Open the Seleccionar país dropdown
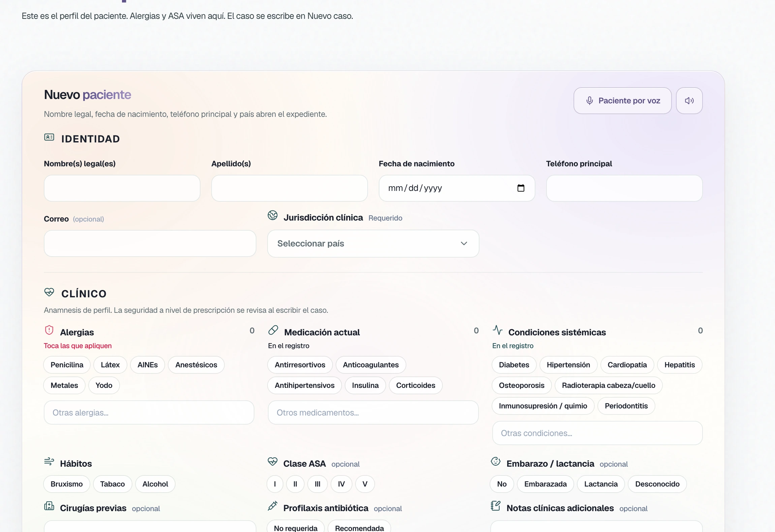The height and width of the screenshot is (532, 775). (x=373, y=243)
